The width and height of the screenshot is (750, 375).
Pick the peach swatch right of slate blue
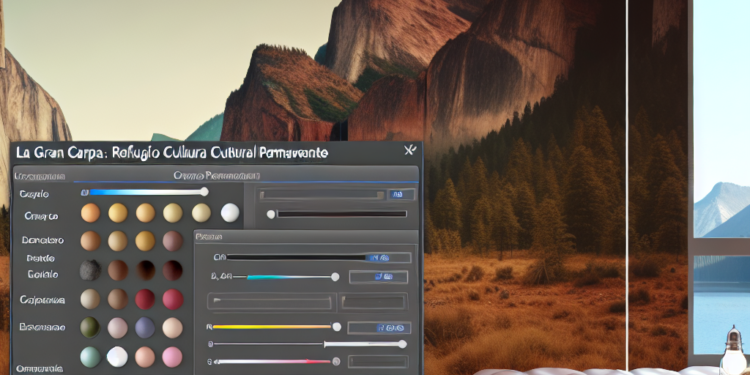(x=173, y=328)
